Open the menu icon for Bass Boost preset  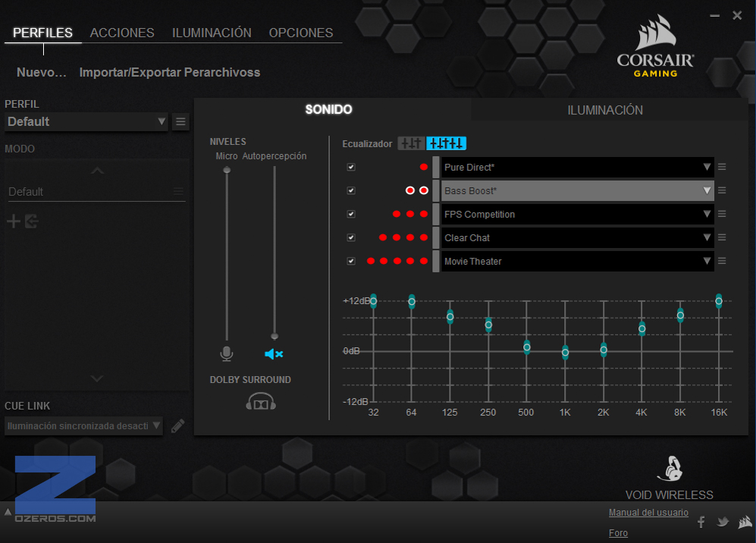722,190
